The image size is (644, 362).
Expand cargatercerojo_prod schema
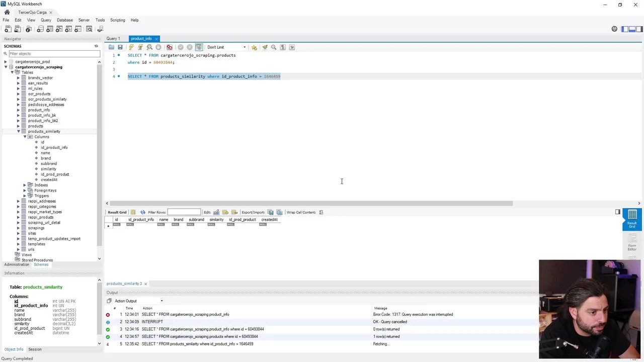[x=6, y=62]
